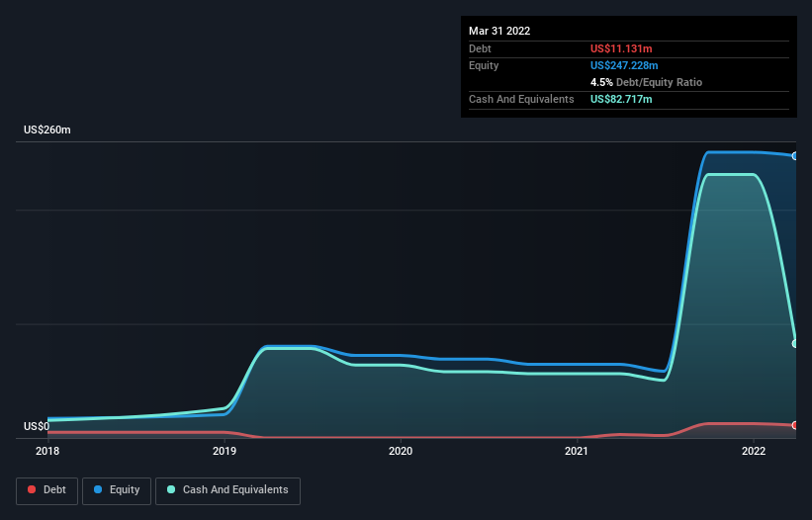Viewport: 812px width, 520px height.
Task: Toggle the Equity series legend button
Action: [x=117, y=490]
